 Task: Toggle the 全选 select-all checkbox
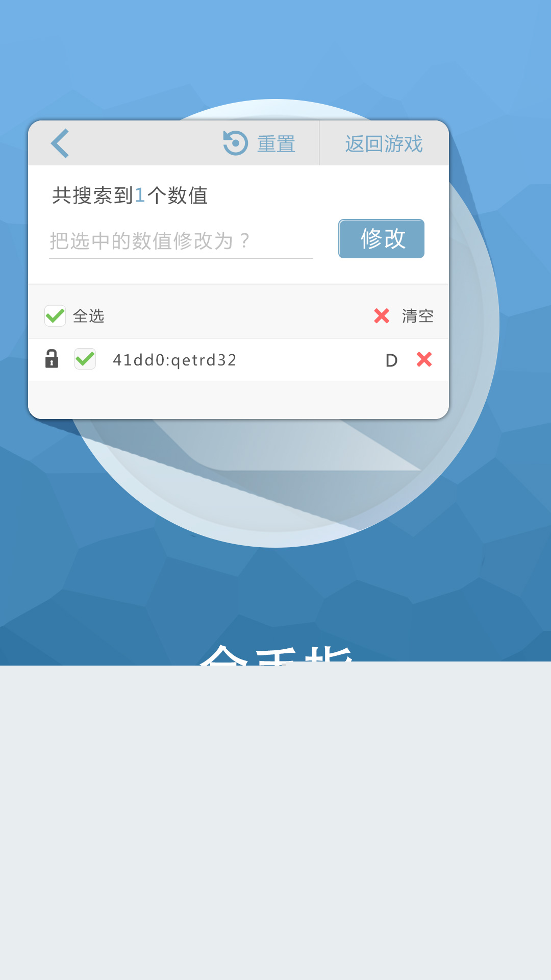pos(55,316)
